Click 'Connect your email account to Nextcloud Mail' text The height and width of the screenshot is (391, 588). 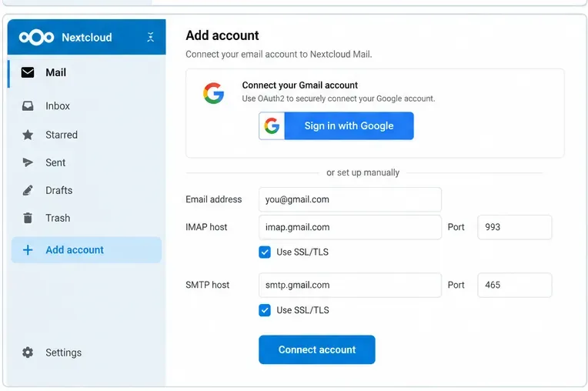[279, 55]
